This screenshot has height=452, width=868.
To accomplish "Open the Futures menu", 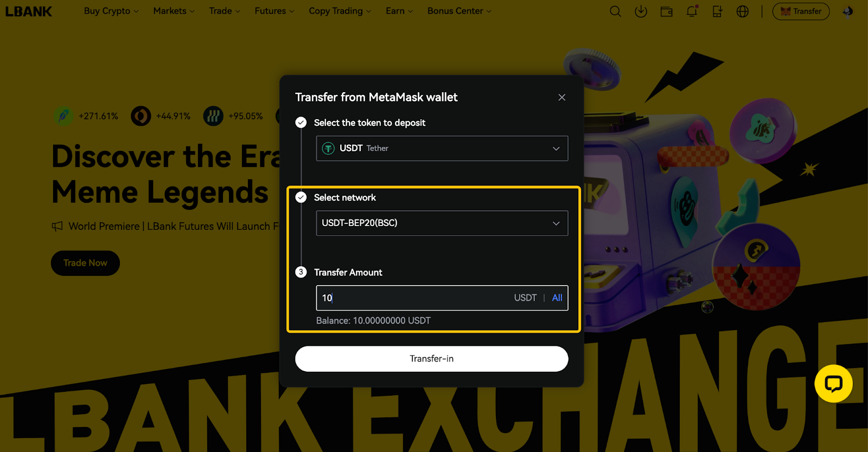I will [275, 11].
